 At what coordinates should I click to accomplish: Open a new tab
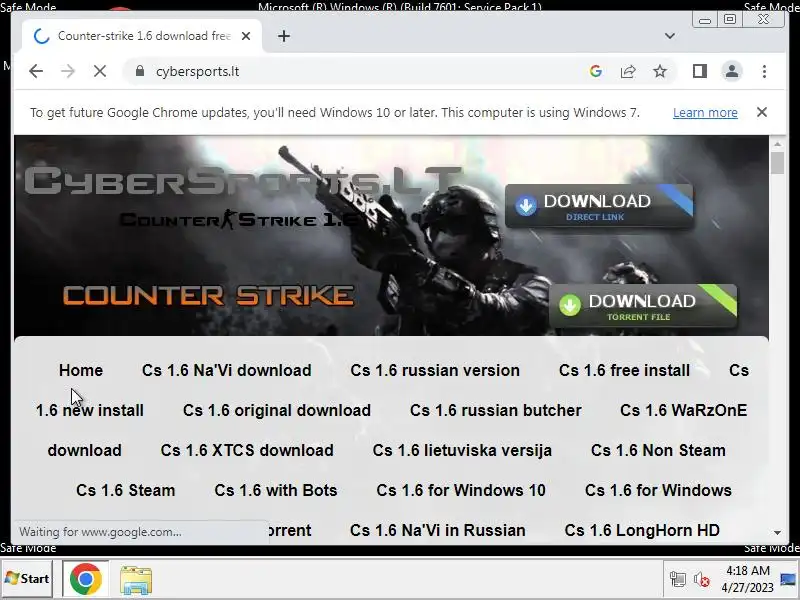[284, 36]
